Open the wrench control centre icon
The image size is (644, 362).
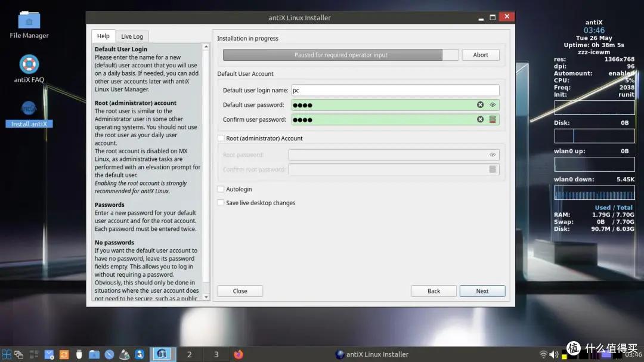[140, 354]
